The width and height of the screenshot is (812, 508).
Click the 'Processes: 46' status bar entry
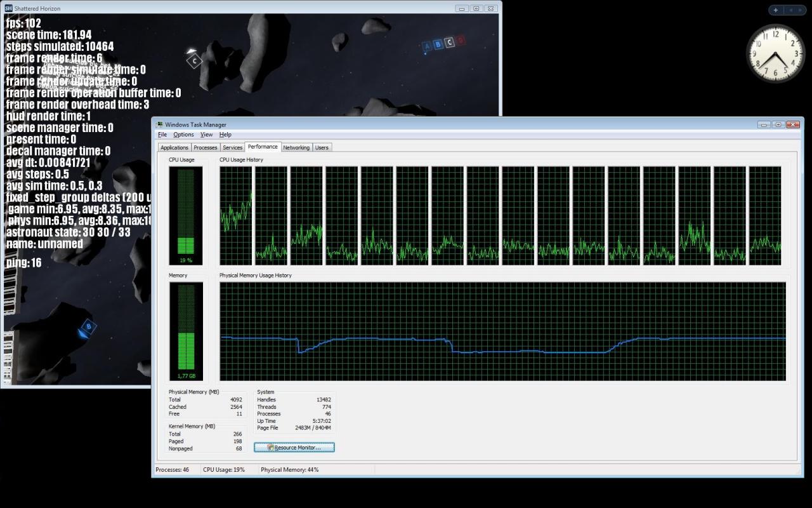(173, 470)
